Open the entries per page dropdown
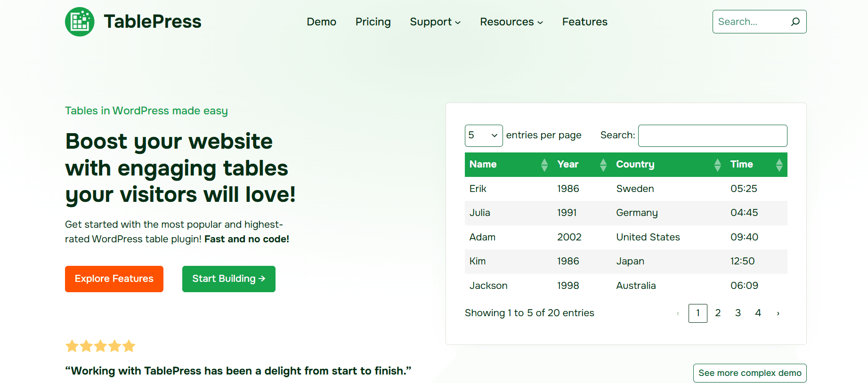868x383 pixels. [484, 136]
